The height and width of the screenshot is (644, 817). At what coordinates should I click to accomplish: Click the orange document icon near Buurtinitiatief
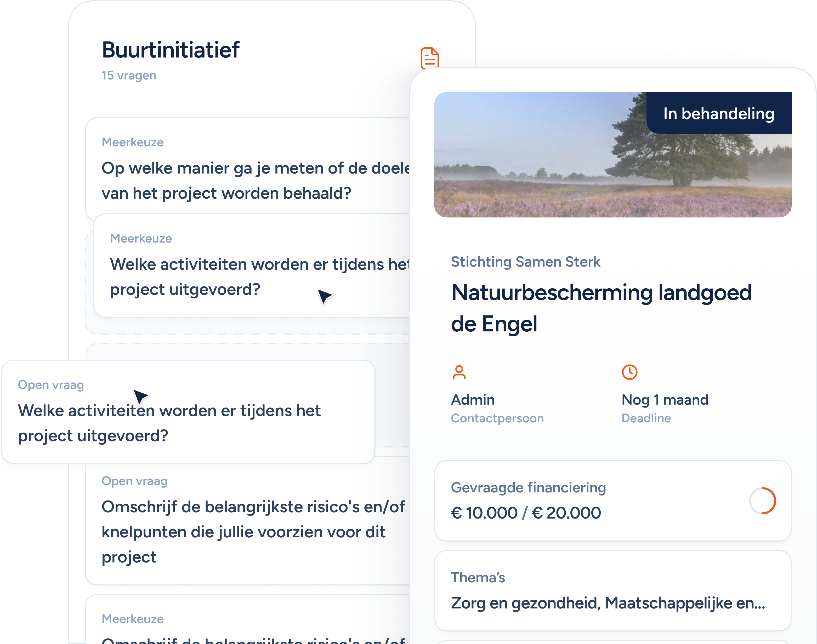430,58
